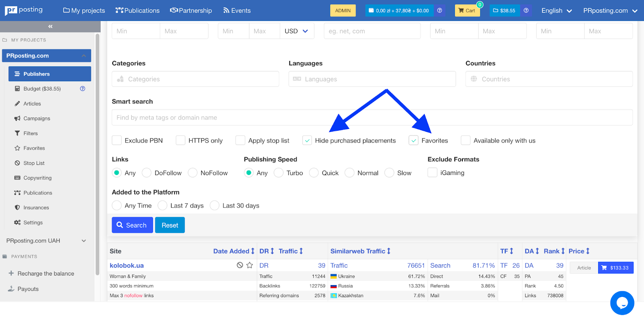Star kolobok.ua as a favorite

[x=250, y=265]
